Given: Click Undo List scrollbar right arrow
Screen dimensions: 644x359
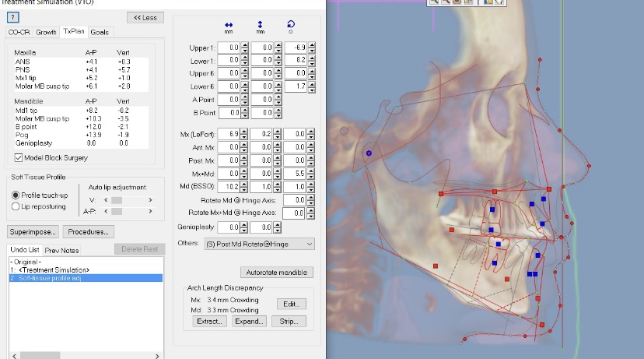Looking at the screenshot, I should pos(157,356).
